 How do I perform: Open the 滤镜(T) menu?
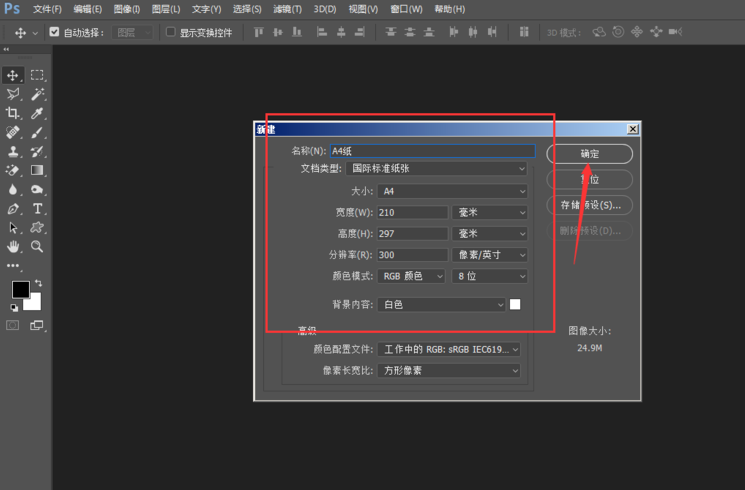point(287,9)
